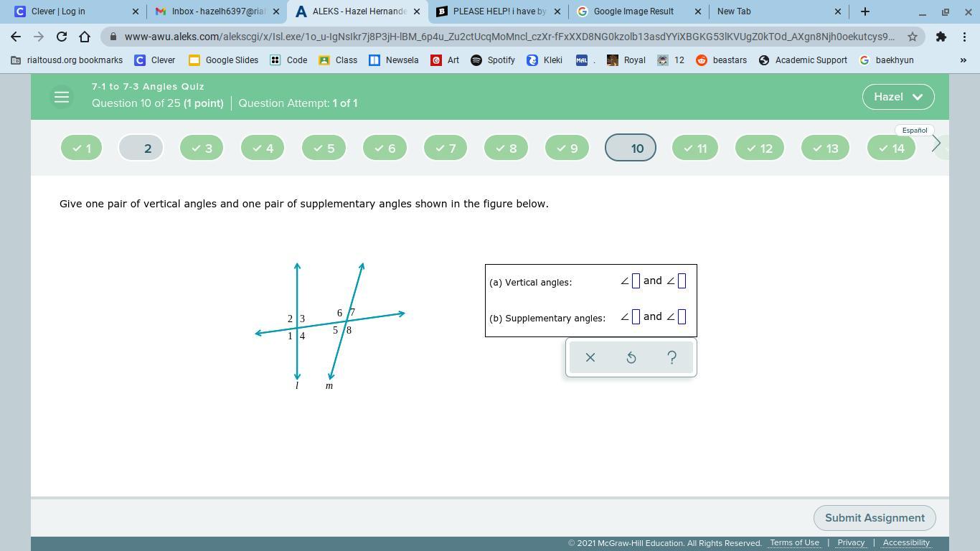The image size is (980, 551).
Task: Jump to question 12
Action: tap(760, 149)
